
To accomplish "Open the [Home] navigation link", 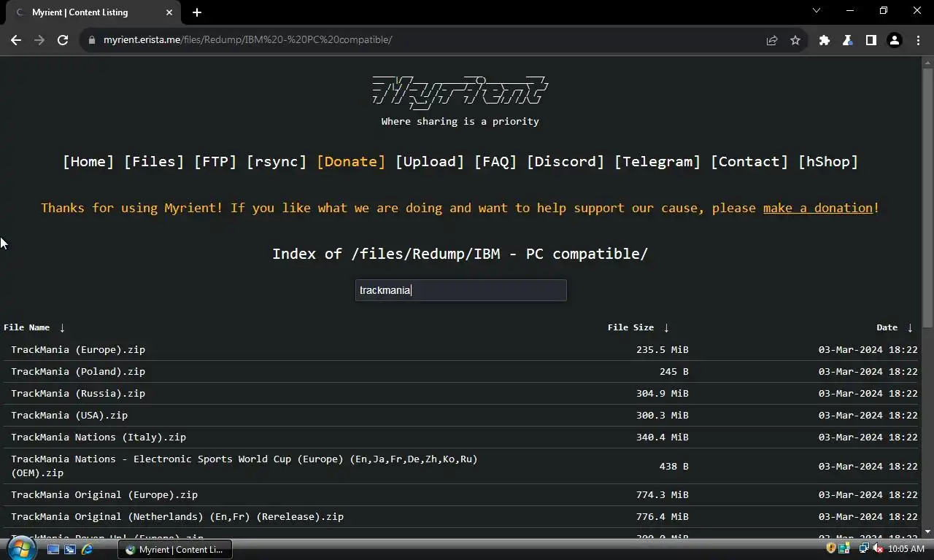I will point(88,162).
